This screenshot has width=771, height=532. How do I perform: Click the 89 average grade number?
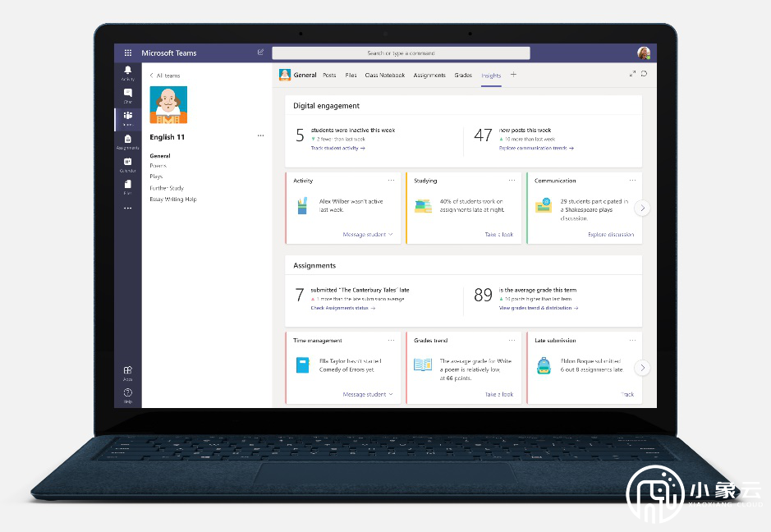[x=483, y=295]
